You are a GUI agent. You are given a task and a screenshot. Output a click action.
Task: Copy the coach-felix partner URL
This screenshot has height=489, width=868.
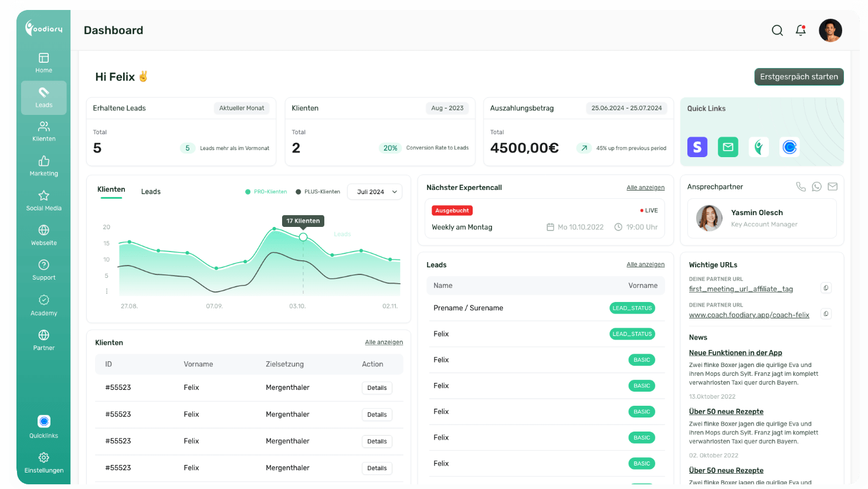826,314
